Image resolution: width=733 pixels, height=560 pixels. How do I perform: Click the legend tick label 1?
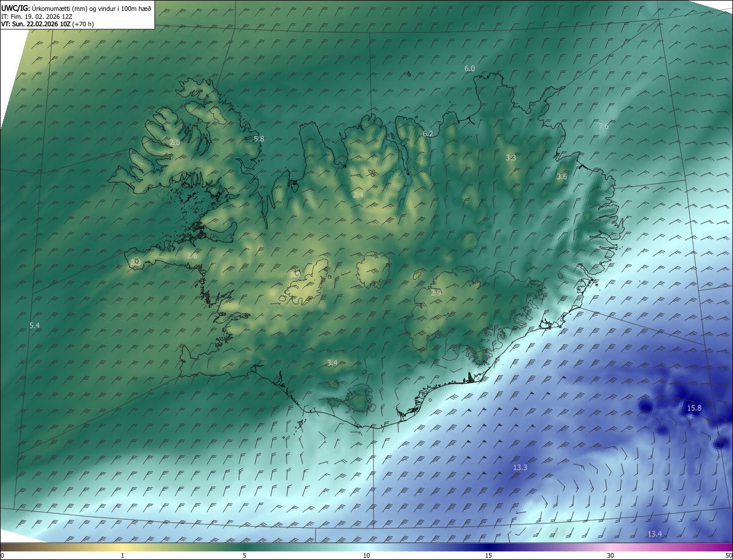(x=123, y=555)
